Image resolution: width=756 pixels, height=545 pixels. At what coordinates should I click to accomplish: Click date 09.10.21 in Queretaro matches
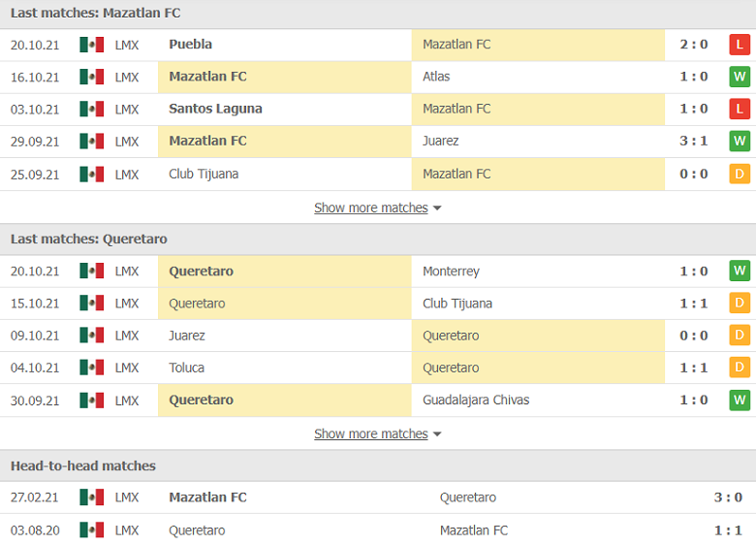pos(35,336)
